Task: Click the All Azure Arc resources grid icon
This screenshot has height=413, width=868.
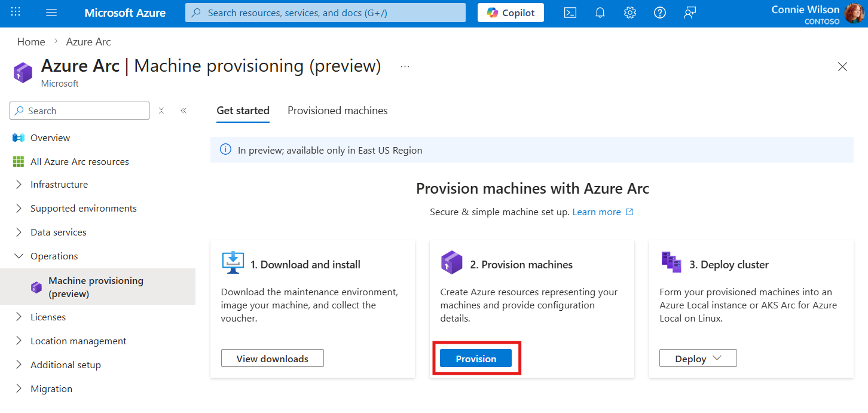Action: click(x=19, y=162)
